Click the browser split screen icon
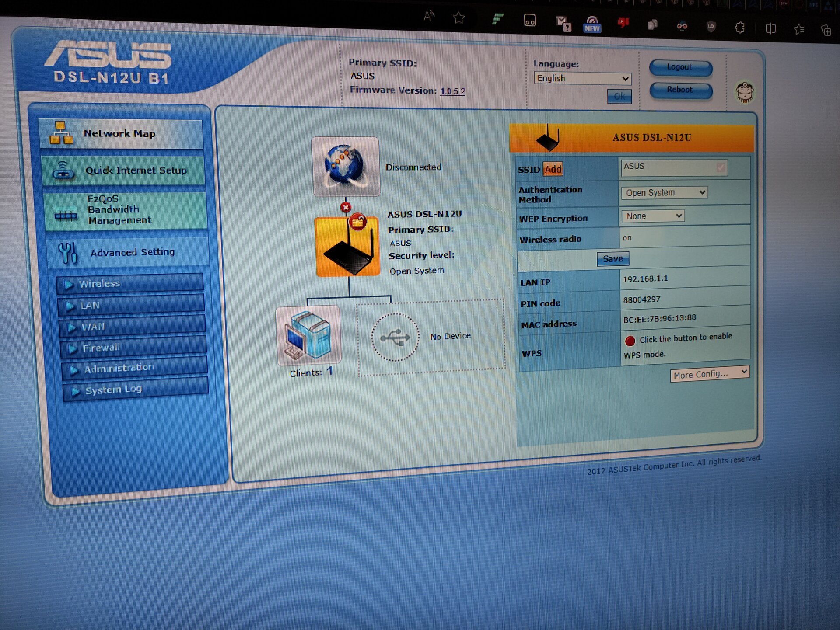This screenshot has width=840, height=630. (771, 29)
